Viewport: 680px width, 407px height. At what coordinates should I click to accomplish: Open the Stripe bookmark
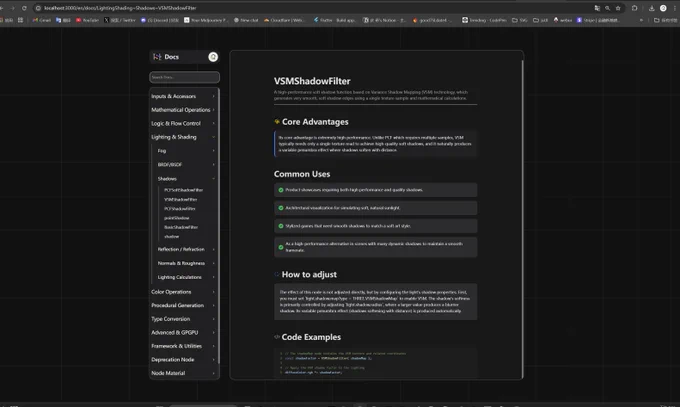(598, 20)
